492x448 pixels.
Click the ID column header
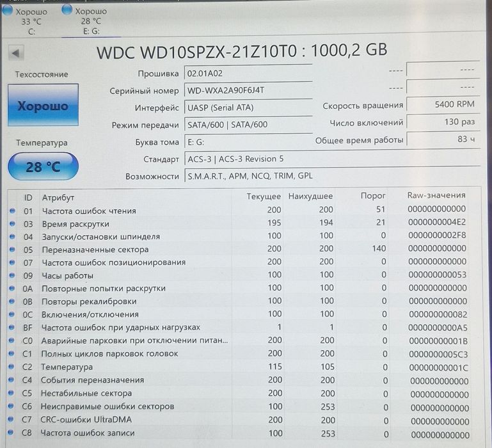28,198
